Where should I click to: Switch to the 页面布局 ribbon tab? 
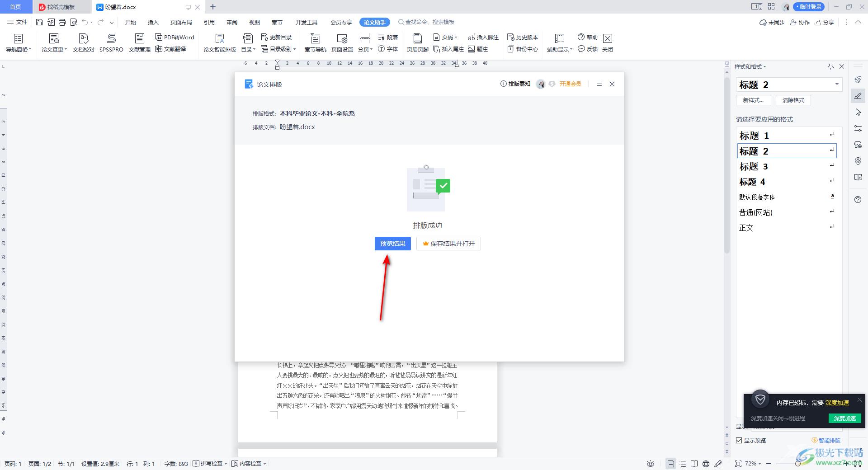tap(181, 22)
